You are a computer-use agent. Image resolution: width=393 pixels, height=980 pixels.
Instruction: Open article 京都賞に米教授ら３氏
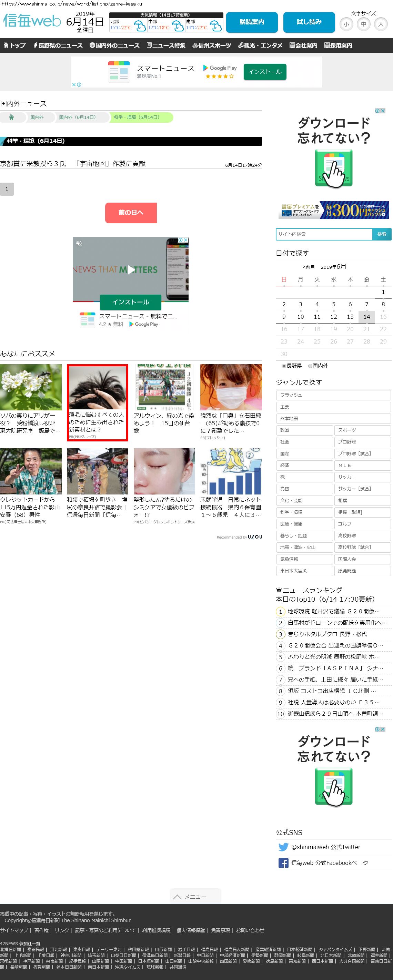(73, 164)
